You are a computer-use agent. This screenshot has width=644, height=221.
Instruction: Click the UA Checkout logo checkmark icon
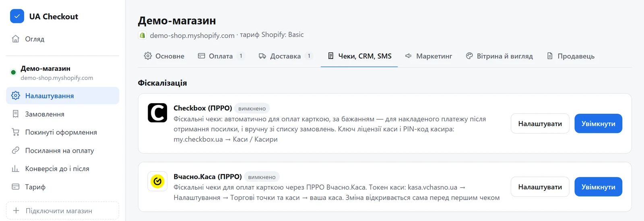(x=17, y=16)
